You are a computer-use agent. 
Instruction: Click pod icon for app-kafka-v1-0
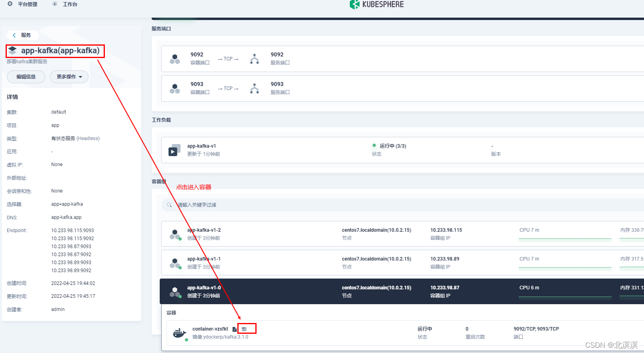[x=175, y=292]
